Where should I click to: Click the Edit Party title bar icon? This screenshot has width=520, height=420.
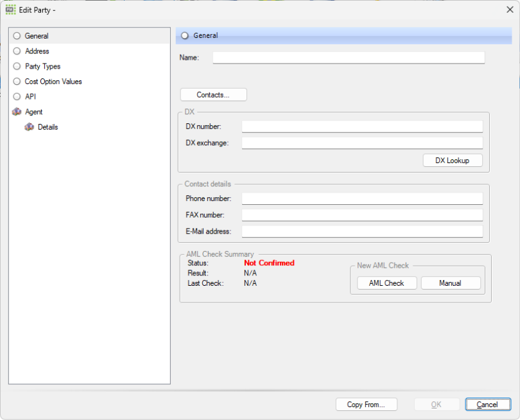pyautogui.click(x=9, y=10)
